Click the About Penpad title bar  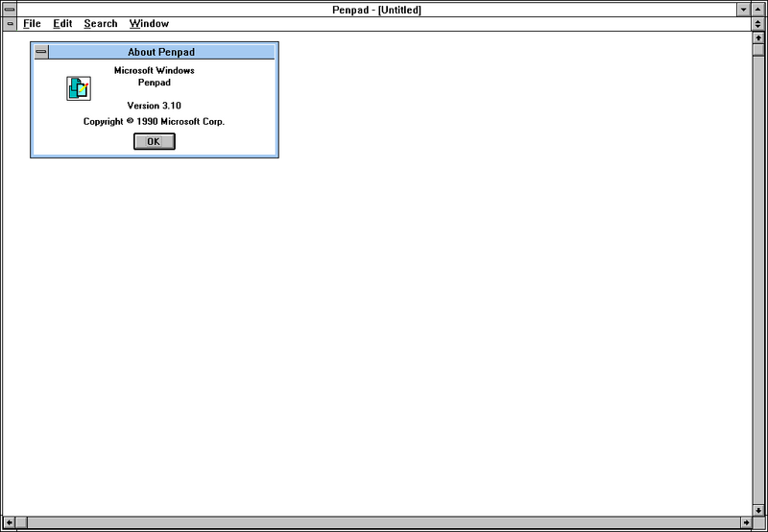(161, 52)
